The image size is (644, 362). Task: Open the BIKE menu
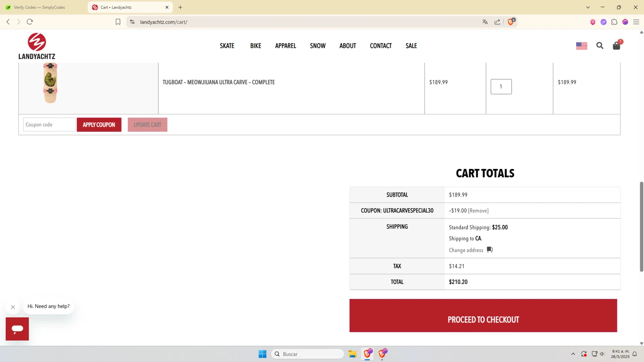(256, 46)
